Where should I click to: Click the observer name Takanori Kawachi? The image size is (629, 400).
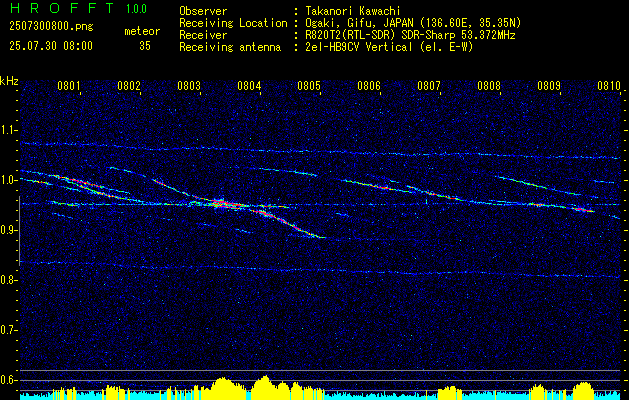tap(353, 11)
